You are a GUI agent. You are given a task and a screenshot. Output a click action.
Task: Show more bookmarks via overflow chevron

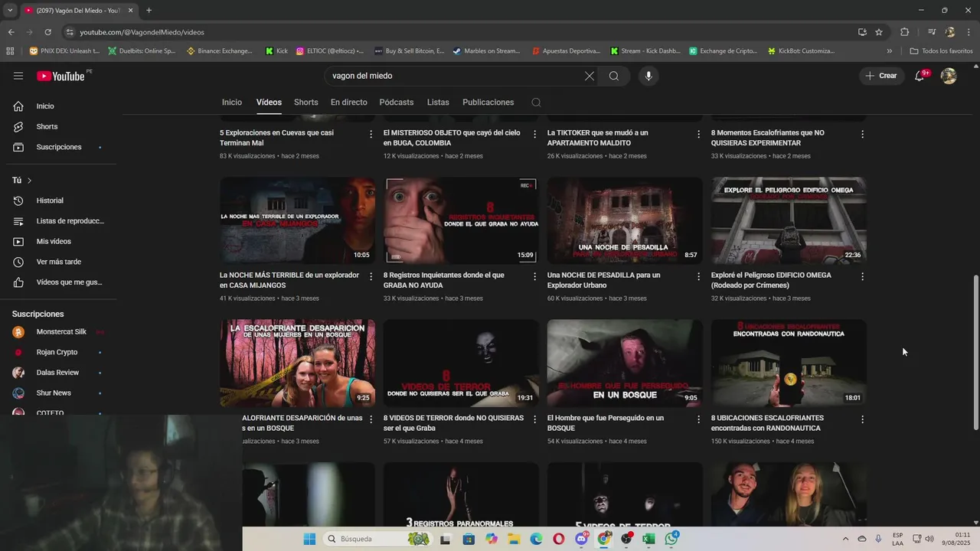click(x=889, y=51)
